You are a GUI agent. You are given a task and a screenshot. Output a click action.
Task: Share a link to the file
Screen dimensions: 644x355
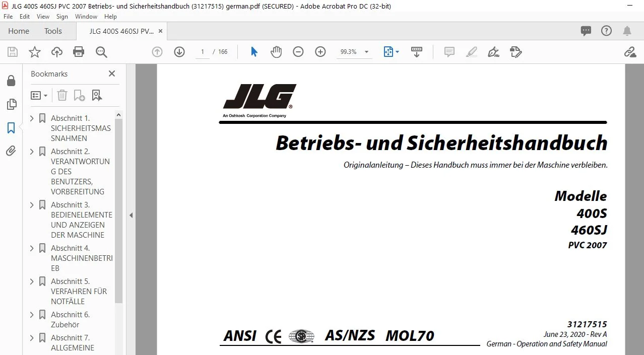pos(630,52)
